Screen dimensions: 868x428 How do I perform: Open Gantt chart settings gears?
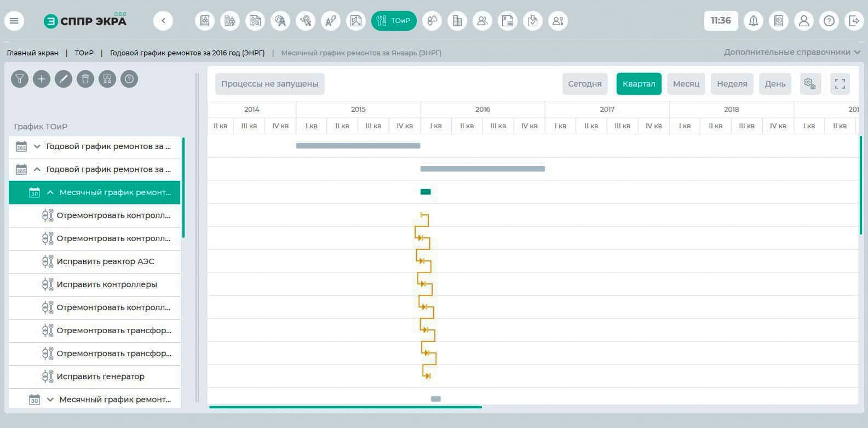(810, 84)
